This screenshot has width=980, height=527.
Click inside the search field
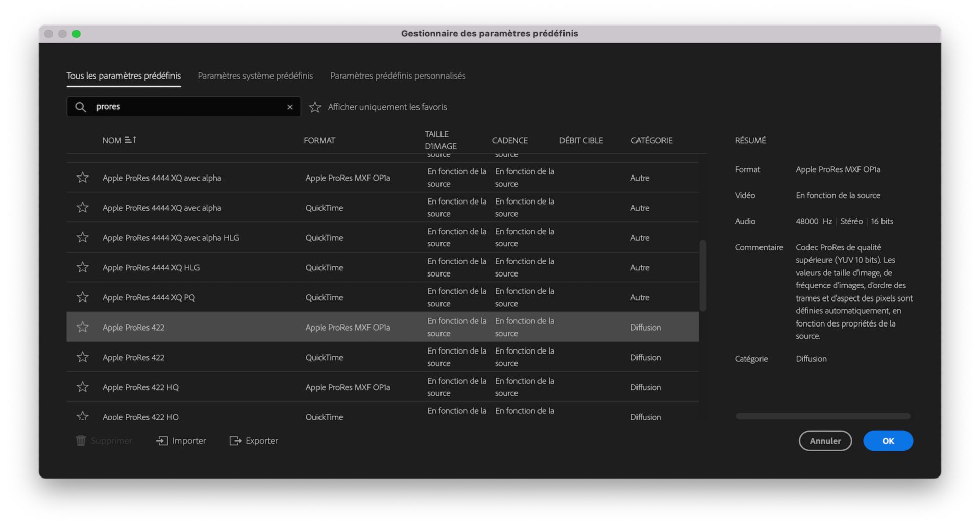(184, 107)
